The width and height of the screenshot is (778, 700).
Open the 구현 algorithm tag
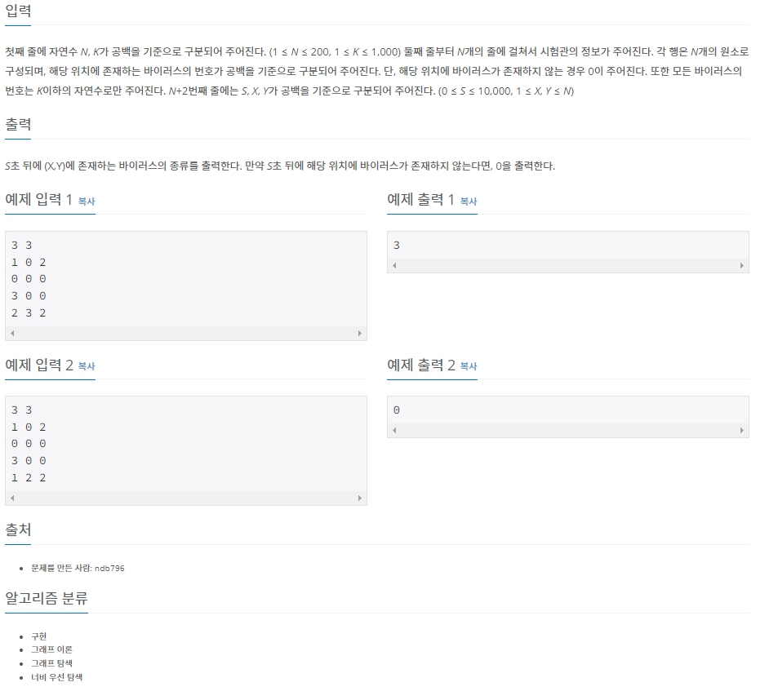click(x=38, y=636)
